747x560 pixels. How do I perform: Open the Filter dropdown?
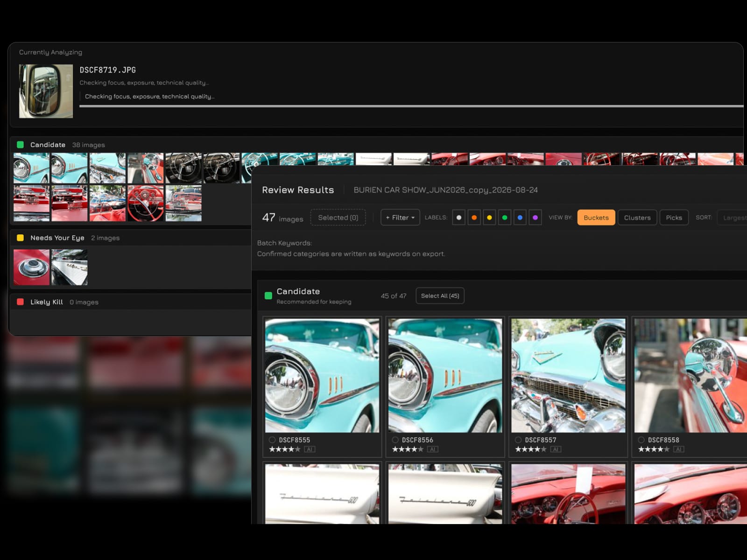[x=400, y=217]
